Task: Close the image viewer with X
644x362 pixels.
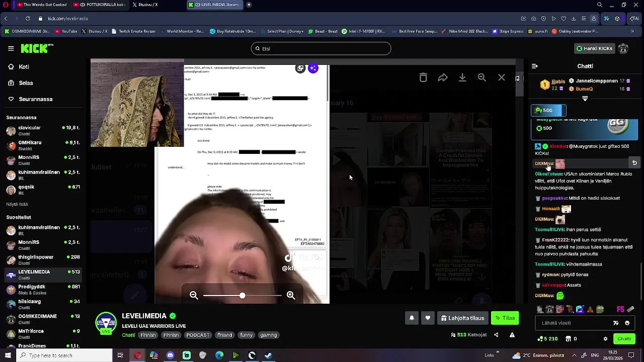Action: pos(502,77)
